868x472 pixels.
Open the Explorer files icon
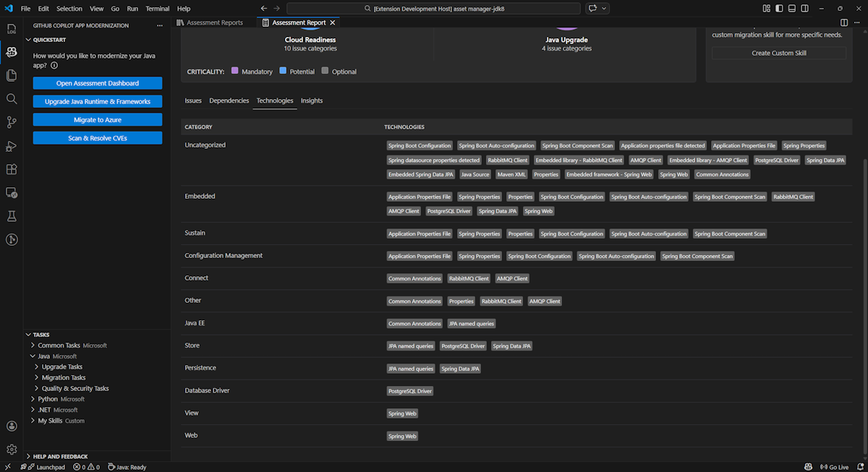pos(12,75)
